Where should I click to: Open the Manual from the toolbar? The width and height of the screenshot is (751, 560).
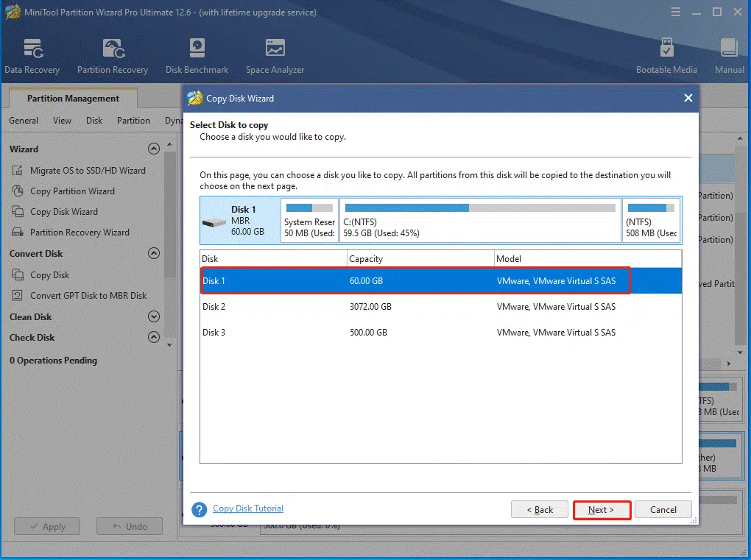(x=728, y=55)
